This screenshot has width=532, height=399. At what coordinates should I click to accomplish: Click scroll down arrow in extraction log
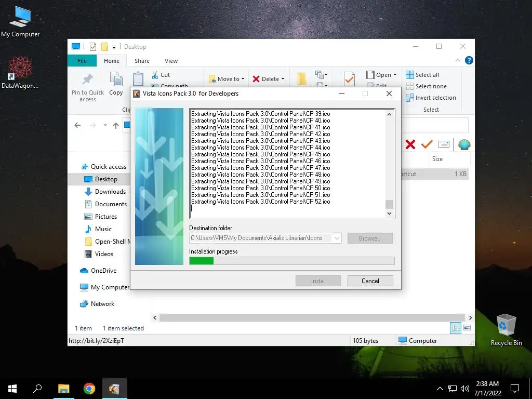[390, 214]
